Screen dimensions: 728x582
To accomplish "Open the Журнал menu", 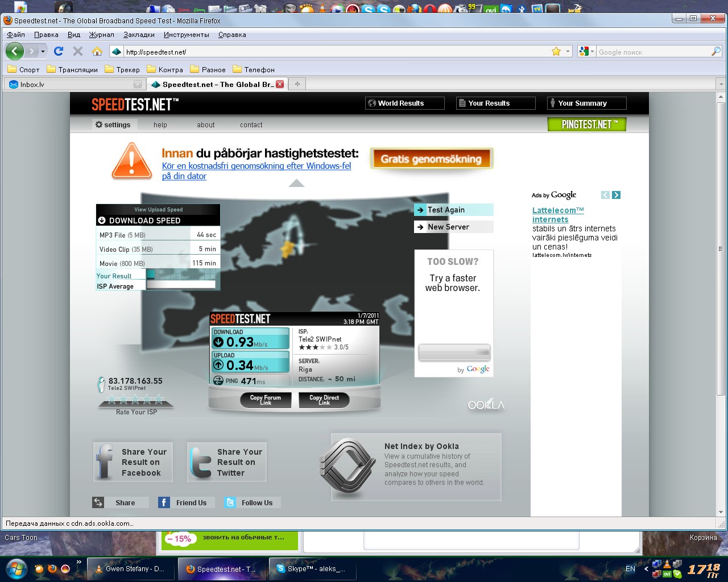I will [x=101, y=35].
